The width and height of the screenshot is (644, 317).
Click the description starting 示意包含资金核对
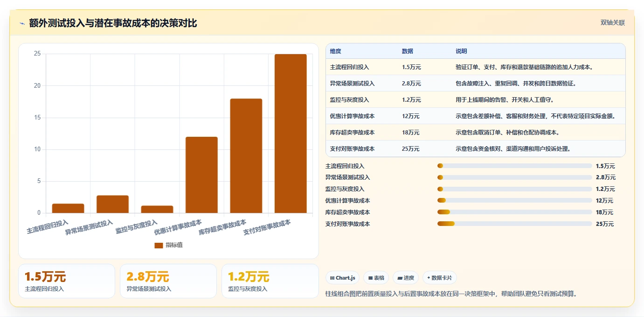pos(513,149)
